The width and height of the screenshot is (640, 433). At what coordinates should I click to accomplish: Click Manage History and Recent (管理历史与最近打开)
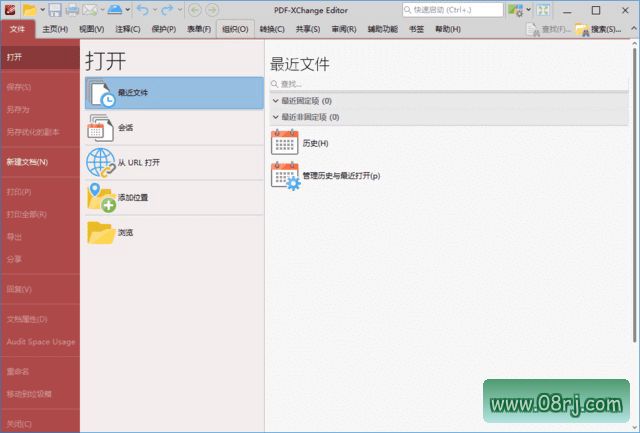pos(340,176)
